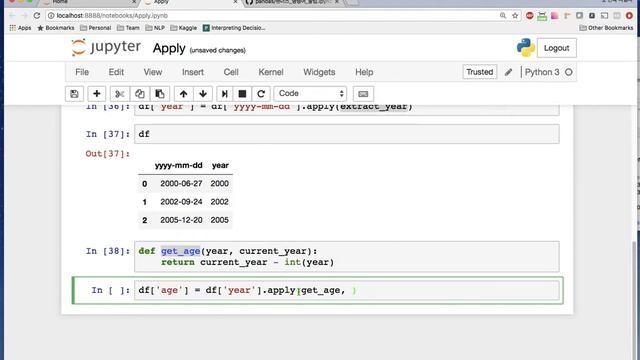Viewport: 640px width, 360px height.
Task: Click the Logout button
Action: point(556,48)
